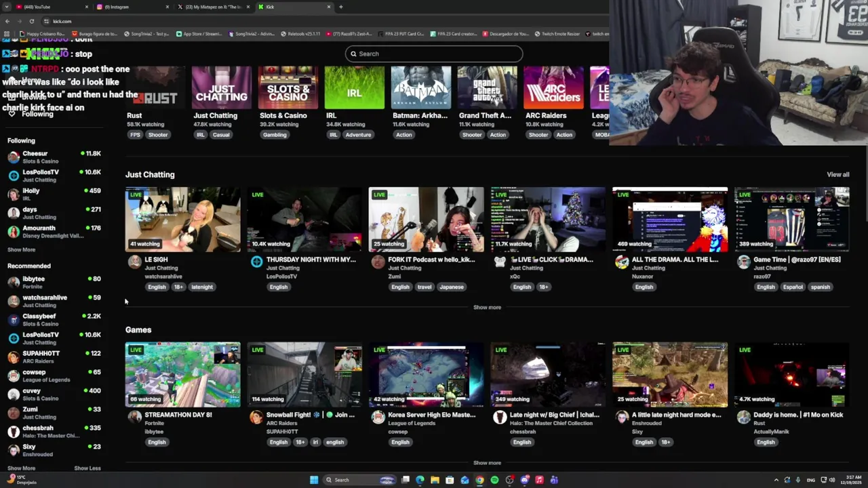Switch to the My Mixtapez X tab
The width and height of the screenshot is (868, 488).
[x=213, y=7]
